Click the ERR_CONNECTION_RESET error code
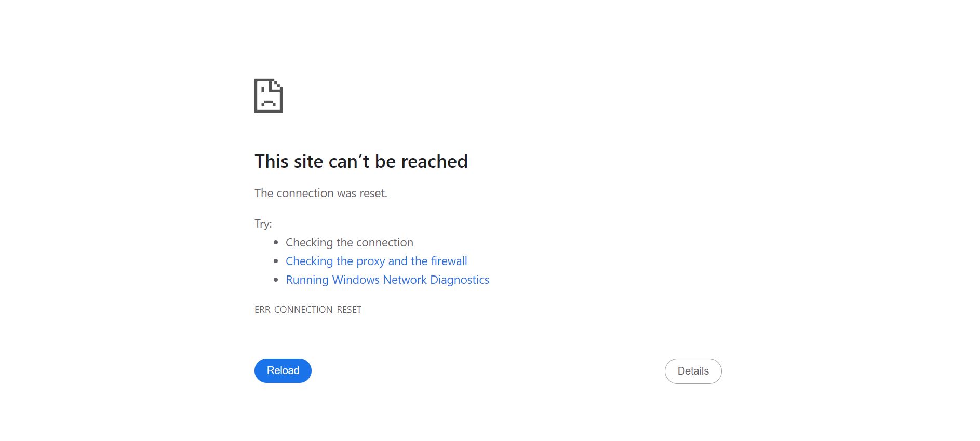980x441 pixels. (x=307, y=310)
